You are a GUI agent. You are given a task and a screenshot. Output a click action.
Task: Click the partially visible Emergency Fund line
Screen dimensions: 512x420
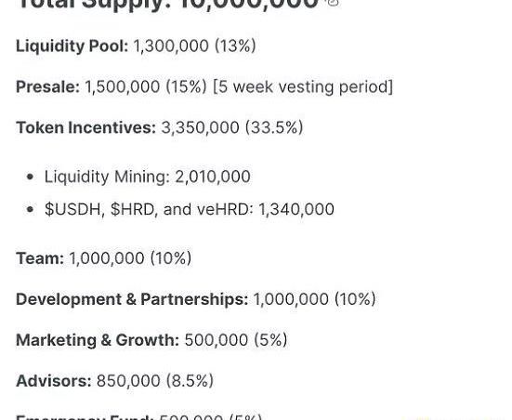click(x=139, y=416)
